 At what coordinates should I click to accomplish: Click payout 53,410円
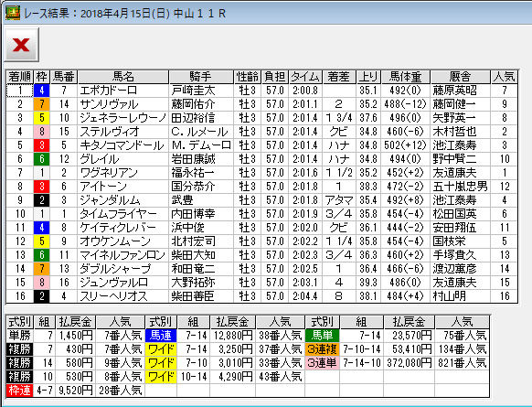point(412,349)
